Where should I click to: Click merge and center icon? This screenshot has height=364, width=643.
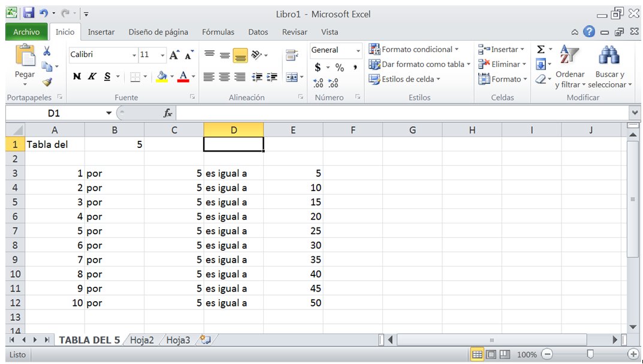point(292,77)
